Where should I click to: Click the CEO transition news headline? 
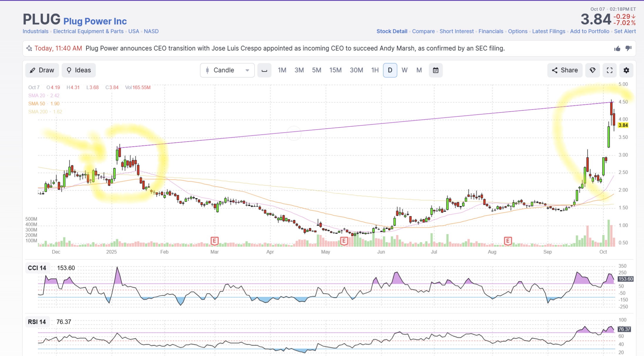(x=295, y=48)
